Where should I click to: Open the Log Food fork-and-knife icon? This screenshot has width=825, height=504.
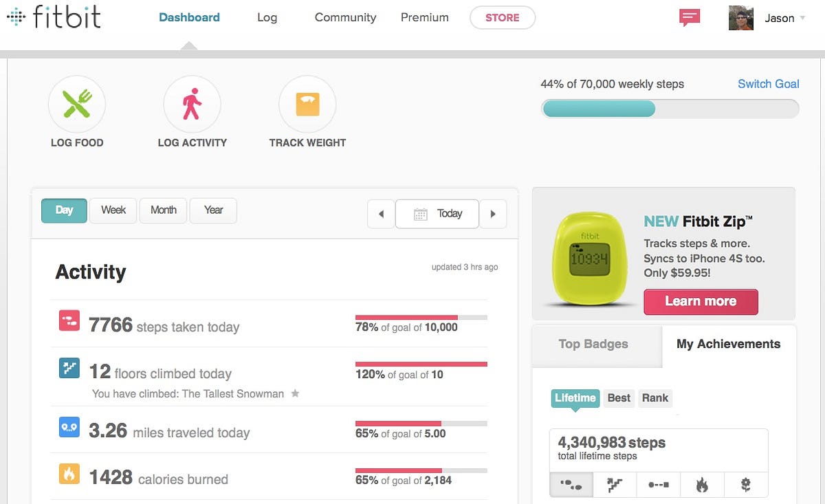click(77, 105)
